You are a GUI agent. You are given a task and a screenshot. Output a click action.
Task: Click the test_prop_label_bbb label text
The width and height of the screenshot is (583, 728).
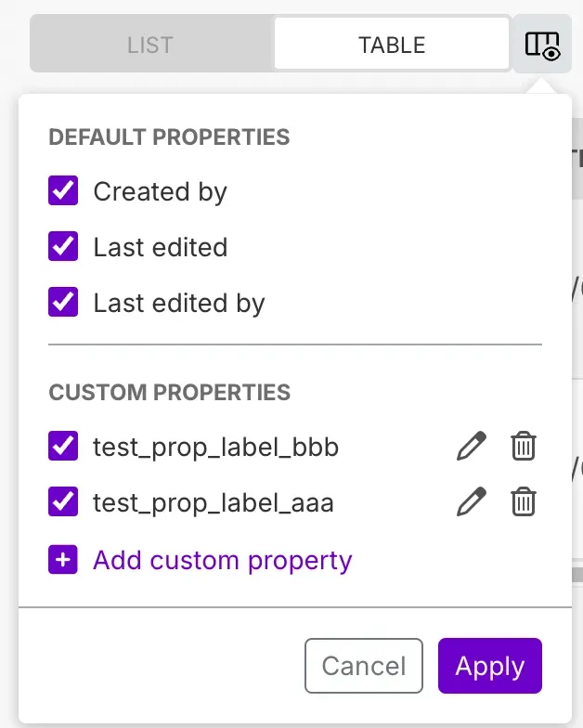coord(215,448)
